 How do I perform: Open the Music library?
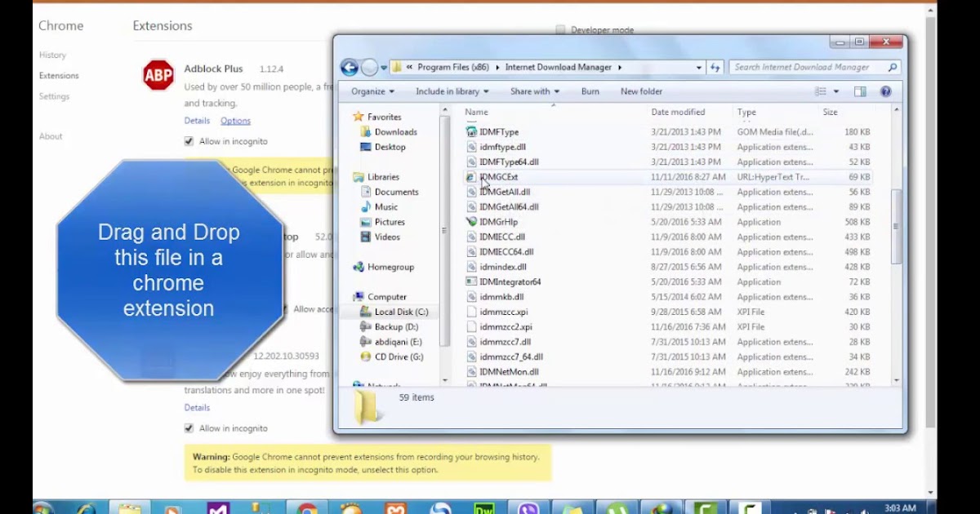(x=385, y=207)
